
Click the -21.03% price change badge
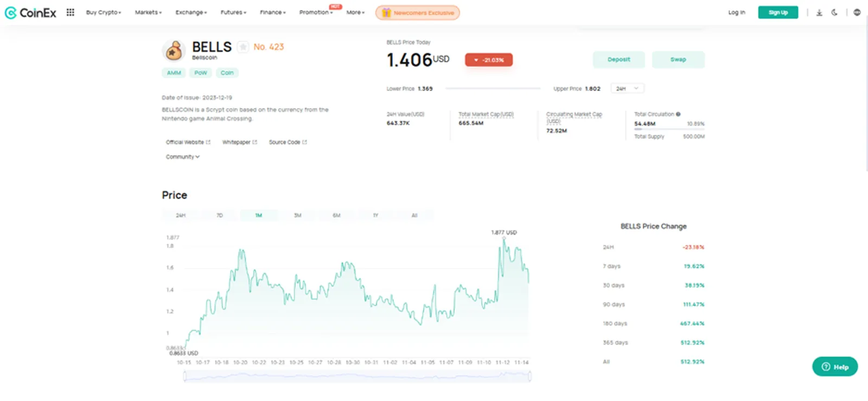(489, 60)
